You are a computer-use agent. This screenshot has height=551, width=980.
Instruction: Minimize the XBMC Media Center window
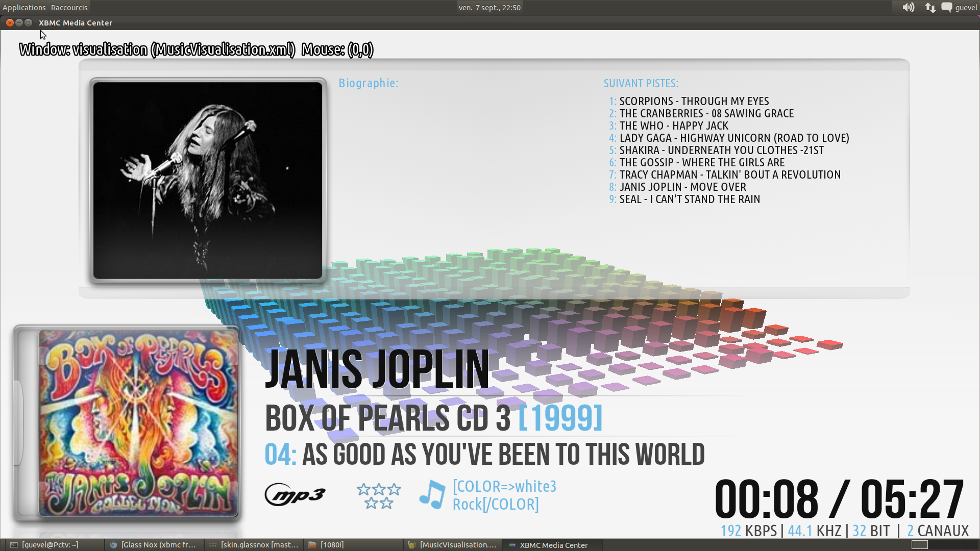pos(19,22)
